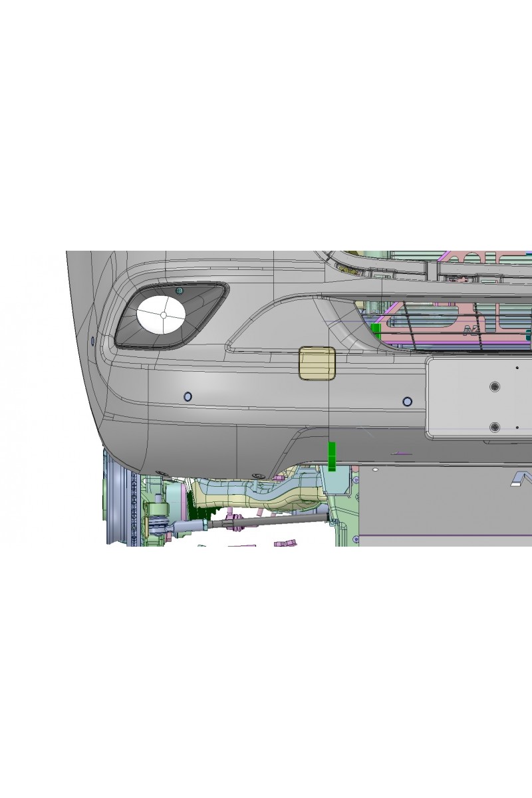Click the left parking sensor on bumper

click(x=188, y=396)
